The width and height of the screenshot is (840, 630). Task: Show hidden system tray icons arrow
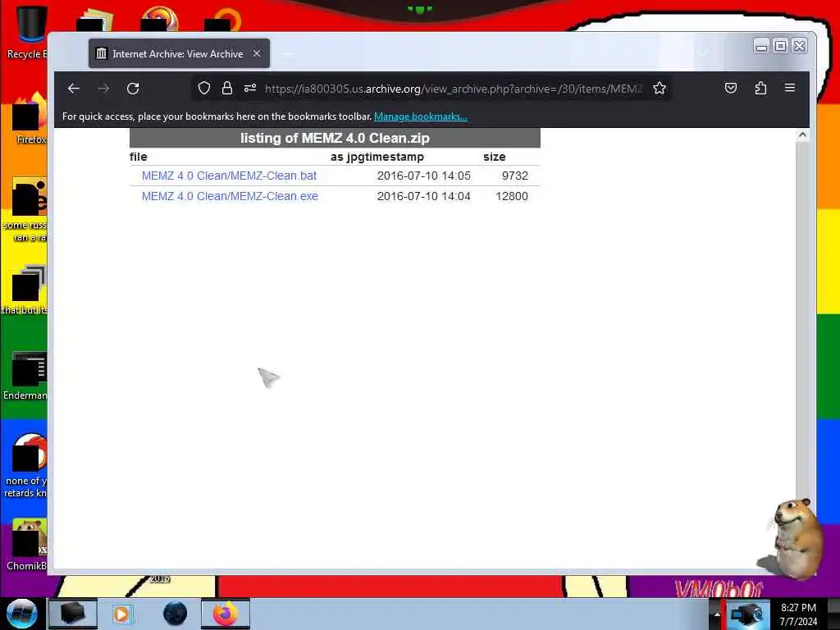tap(717, 614)
